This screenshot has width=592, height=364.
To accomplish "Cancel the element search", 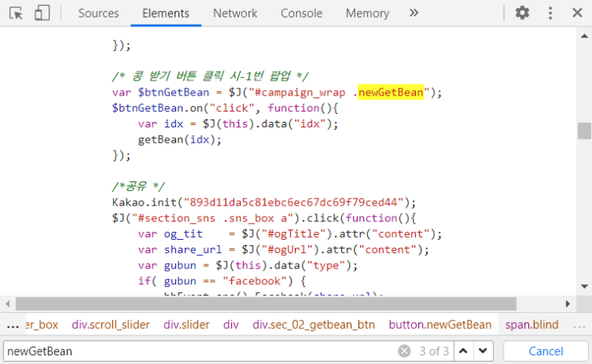I will click(x=546, y=351).
